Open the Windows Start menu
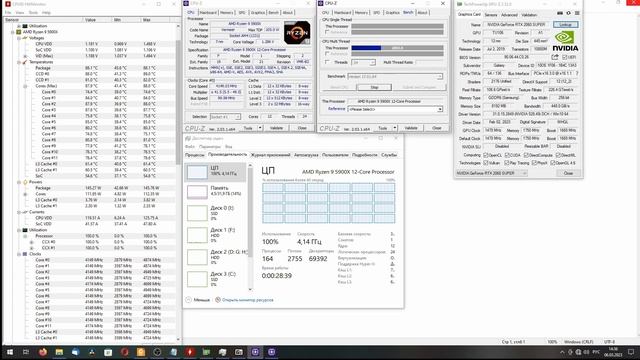The width and height of the screenshot is (640, 360). [x=10, y=352]
